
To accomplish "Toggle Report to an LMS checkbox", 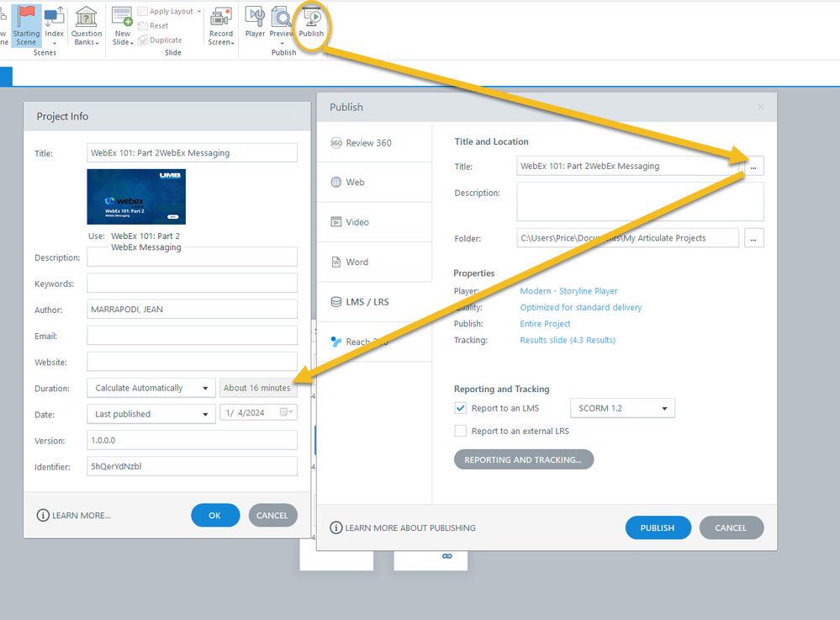I will (460, 408).
